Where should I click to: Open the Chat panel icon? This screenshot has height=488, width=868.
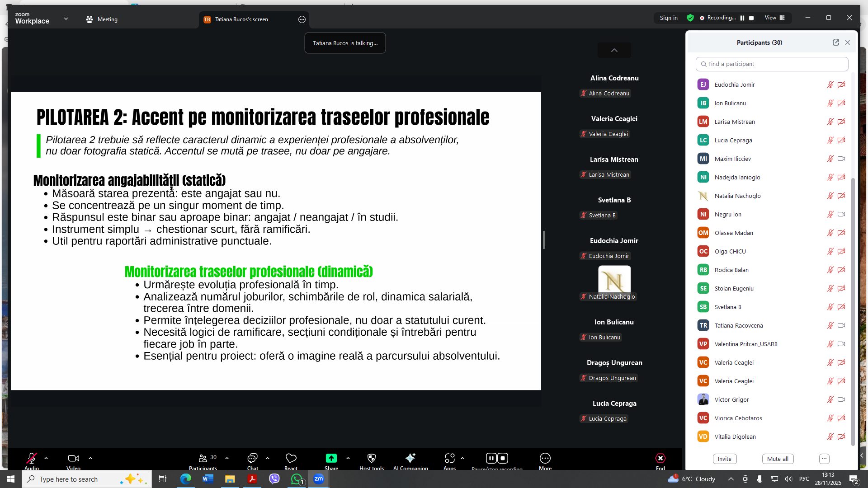pyautogui.click(x=252, y=458)
